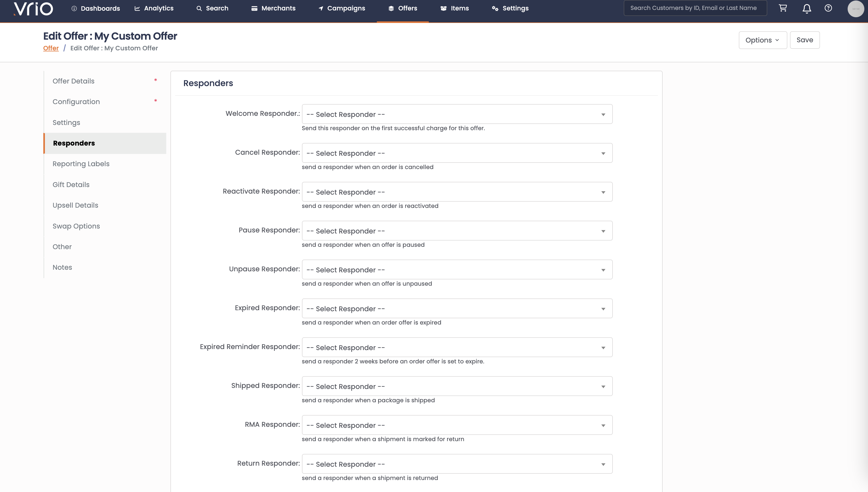
Task: Click 'send a responder when an order is cancelled' text
Action: point(367,167)
